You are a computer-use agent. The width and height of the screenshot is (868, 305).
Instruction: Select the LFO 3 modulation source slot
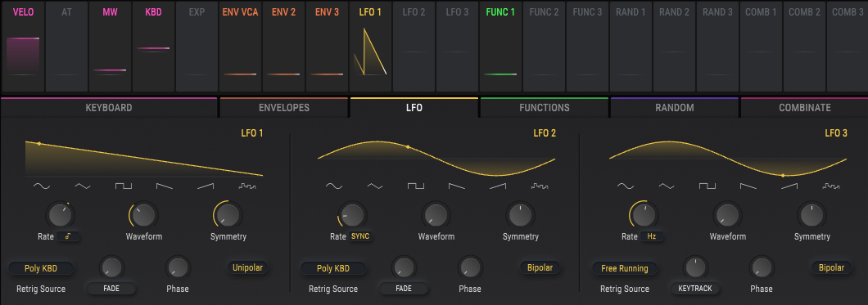click(x=457, y=47)
